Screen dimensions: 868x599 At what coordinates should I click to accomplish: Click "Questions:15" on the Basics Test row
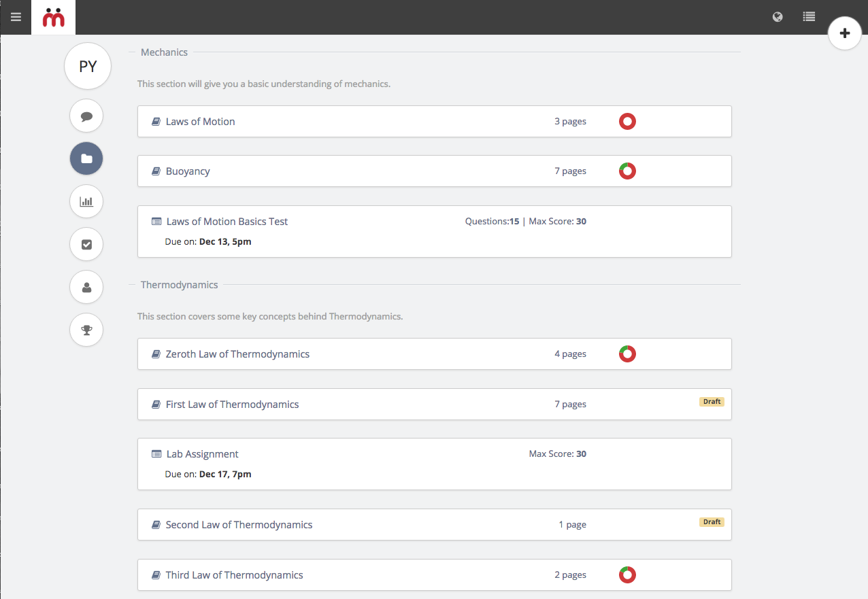coord(493,222)
